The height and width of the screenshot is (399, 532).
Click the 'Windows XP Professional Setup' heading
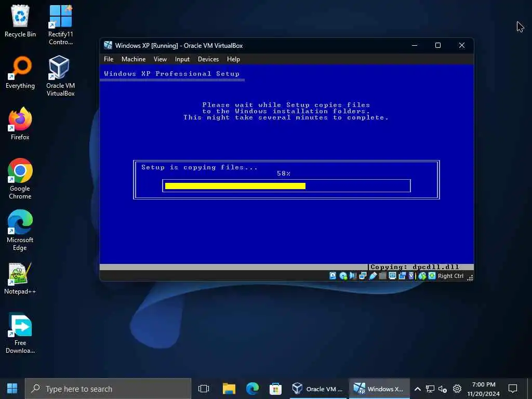[x=171, y=74]
